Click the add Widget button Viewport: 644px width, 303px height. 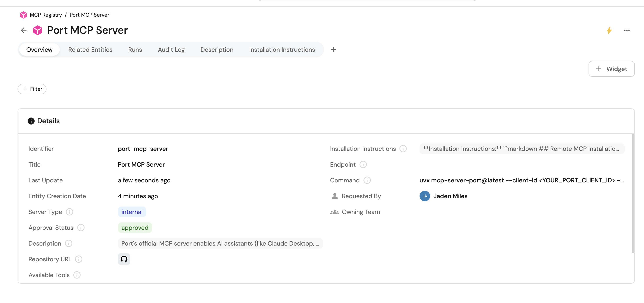click(611, 69)
